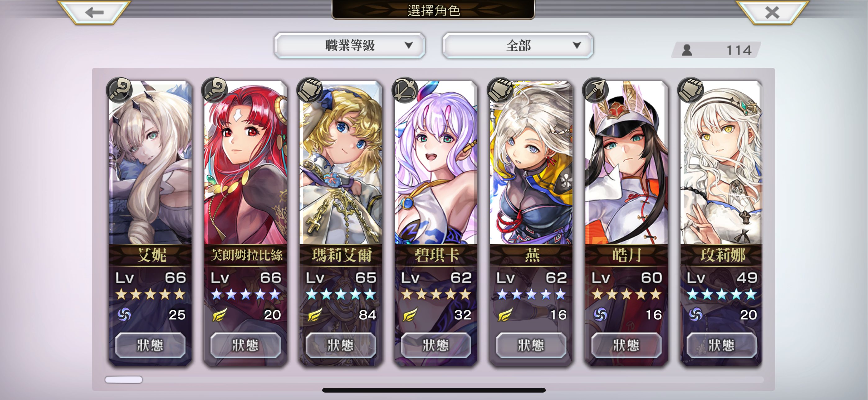
Task: Click the staff class icon on 艾妮
Action: 119,90
